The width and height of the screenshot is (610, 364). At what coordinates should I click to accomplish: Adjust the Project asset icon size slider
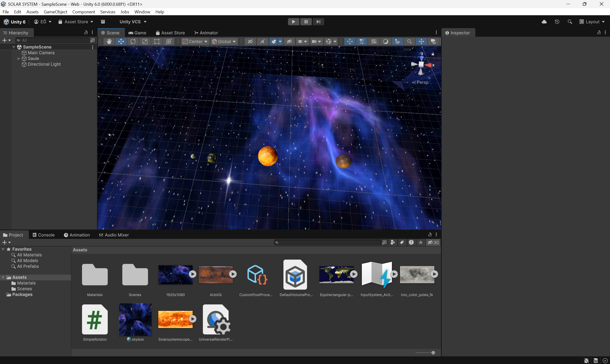click(433, 353)
